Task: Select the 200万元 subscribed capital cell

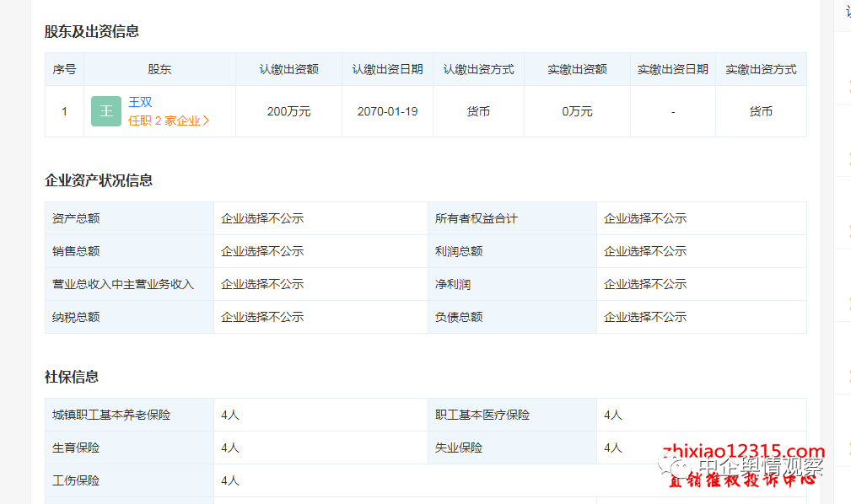Action: [x=288, y=111]
